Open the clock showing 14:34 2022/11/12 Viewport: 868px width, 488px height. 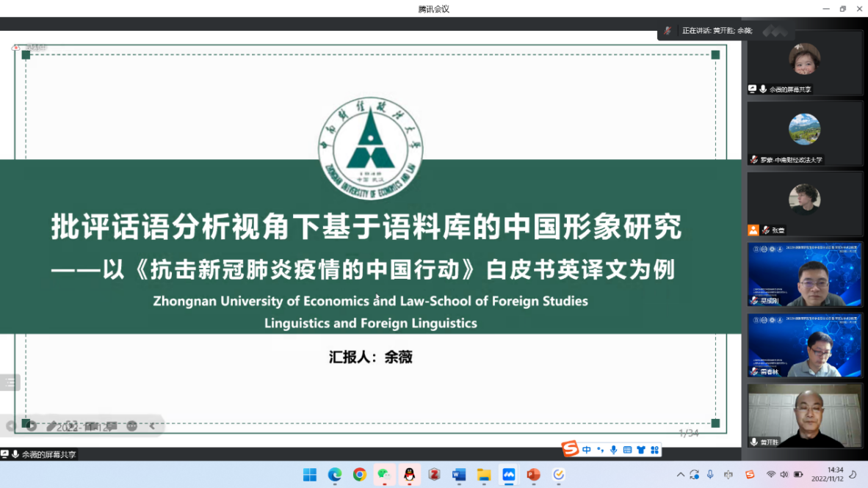pos(828,475)
